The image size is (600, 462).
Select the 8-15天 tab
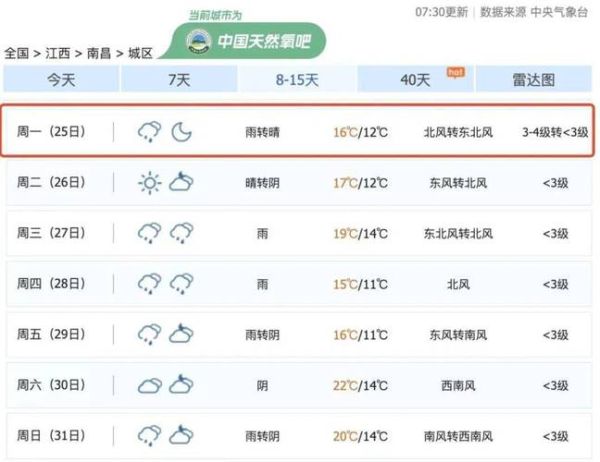(297, 79)
